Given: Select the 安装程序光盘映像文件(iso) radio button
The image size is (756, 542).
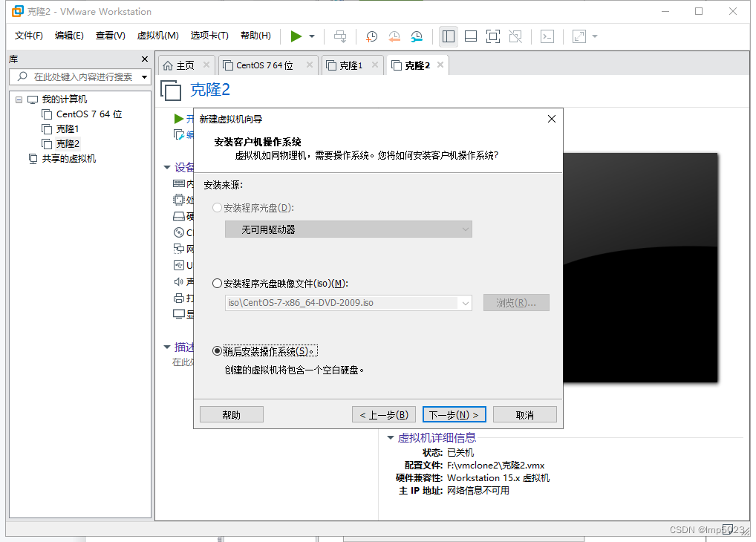Looking at the screenshot, I should [x=217, y=284].
